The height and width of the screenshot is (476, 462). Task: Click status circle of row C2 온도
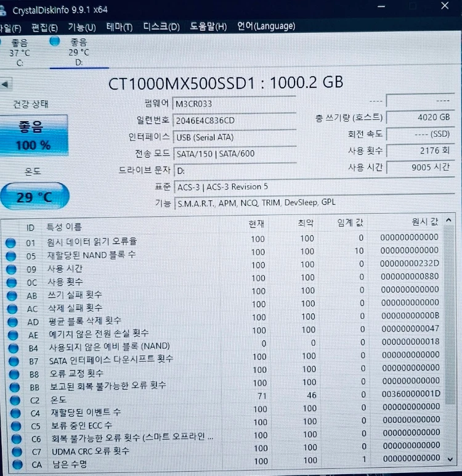(x=15, y=400)
